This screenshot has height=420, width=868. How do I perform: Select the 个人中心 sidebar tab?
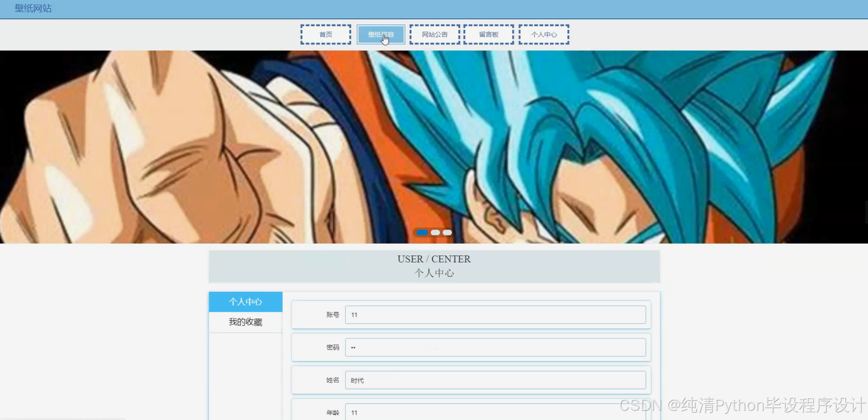pyautogui.click(x=246, y=302)
